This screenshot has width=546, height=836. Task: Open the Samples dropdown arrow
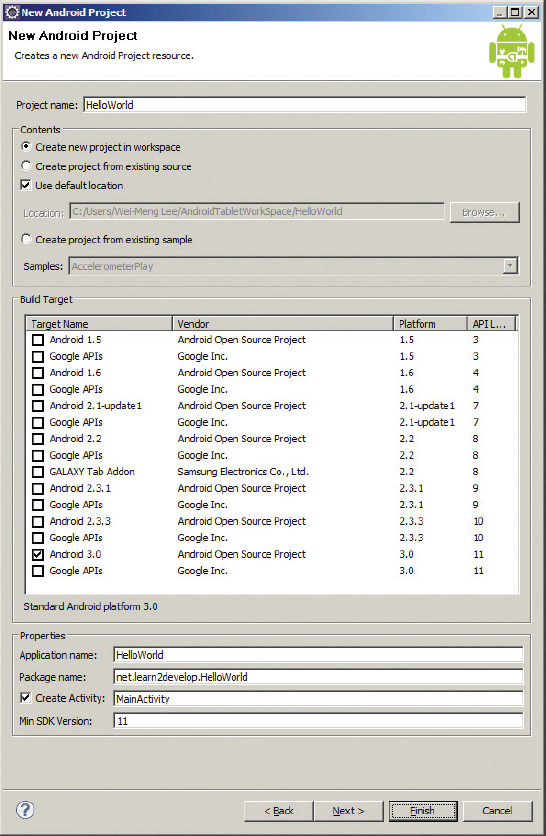(510, 266)
